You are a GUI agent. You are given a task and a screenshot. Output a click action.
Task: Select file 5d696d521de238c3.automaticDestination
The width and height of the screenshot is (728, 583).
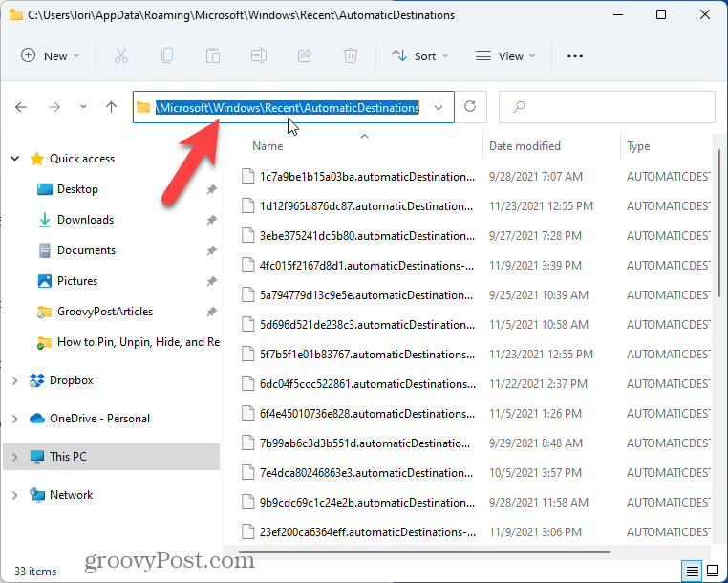click(367, 325)
